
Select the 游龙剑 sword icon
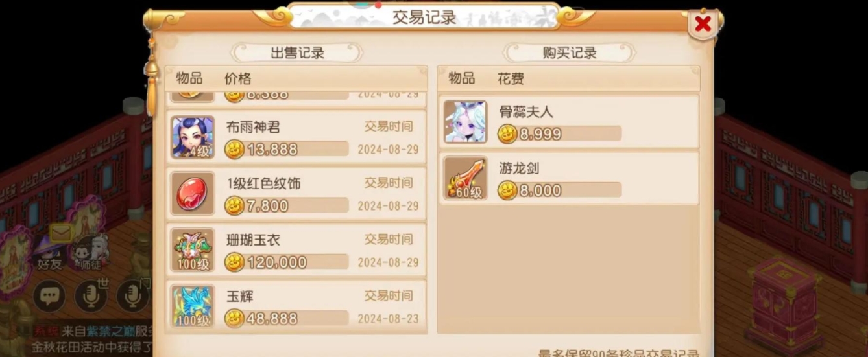pyautogui.click(x=465, y=178)
